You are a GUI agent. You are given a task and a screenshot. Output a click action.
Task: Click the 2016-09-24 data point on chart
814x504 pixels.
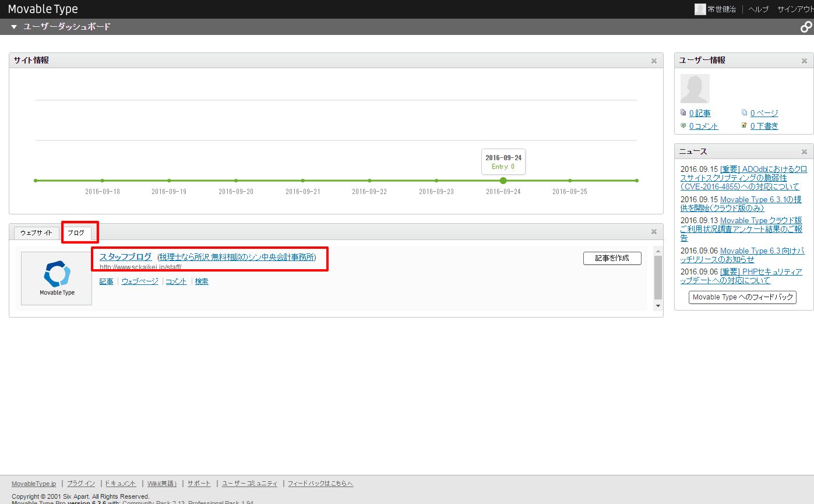pyautogui.click(x=503, y=181)
